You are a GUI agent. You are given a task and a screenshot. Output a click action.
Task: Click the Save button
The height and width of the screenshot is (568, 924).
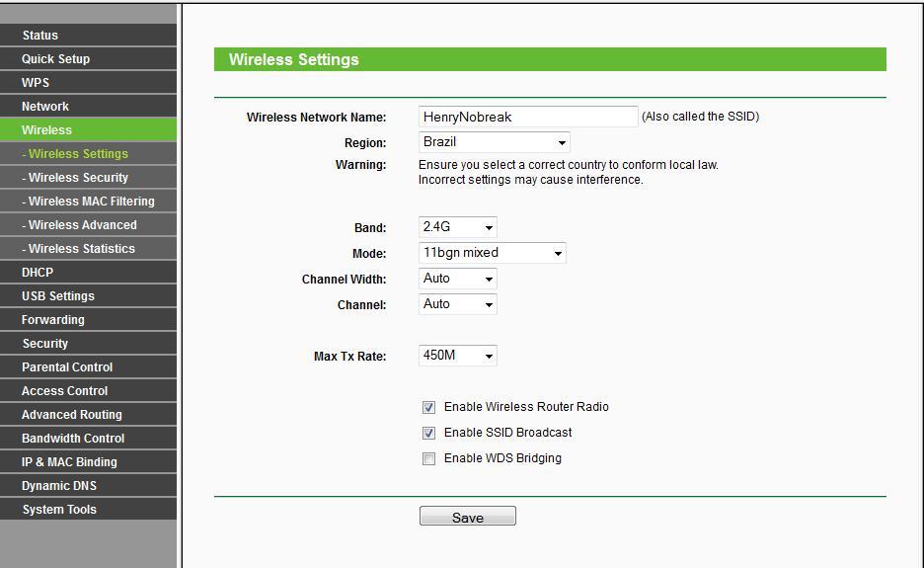pyautogui.click(x=467, y=516)
